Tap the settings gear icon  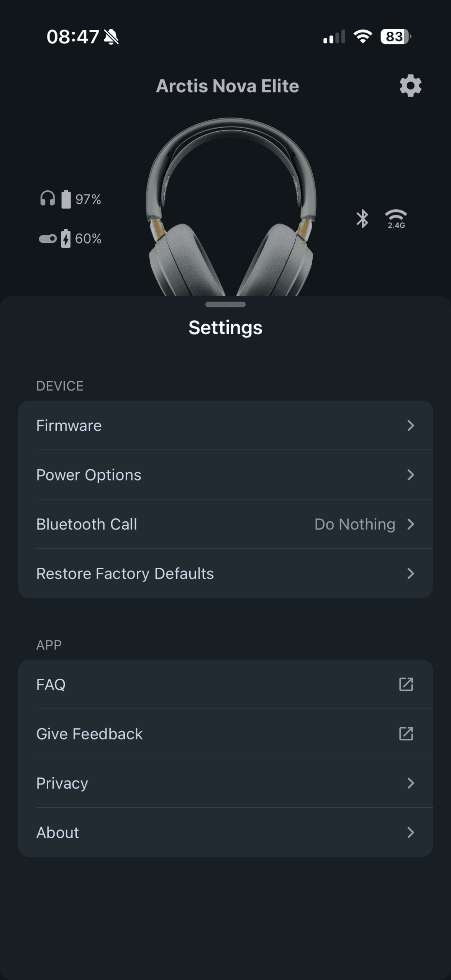(410, 86)
